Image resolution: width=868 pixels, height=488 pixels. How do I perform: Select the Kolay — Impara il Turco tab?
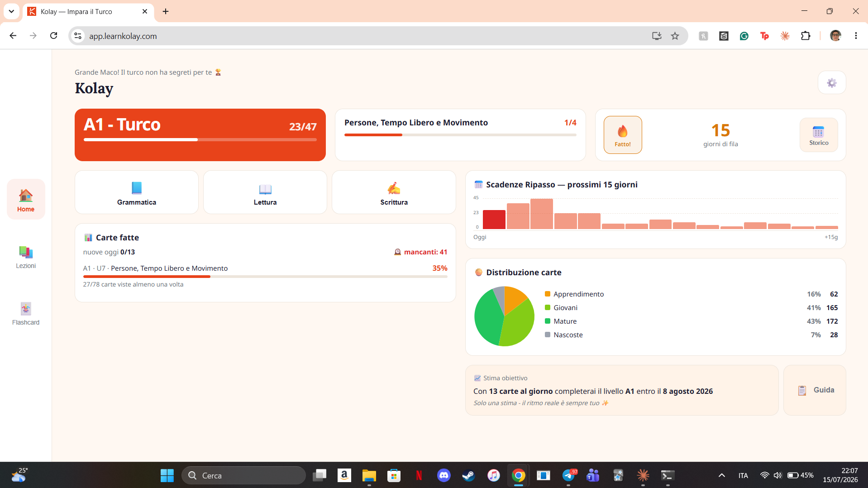tap(88, 12)
